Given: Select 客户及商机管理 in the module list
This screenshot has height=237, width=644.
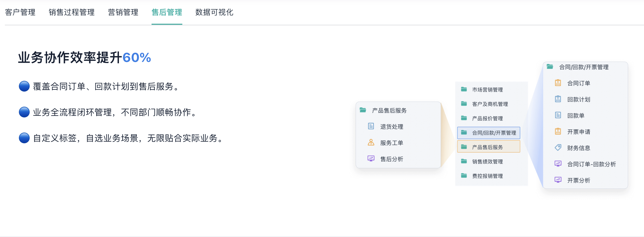Looking at the screenshot, I should pos(490,104).
